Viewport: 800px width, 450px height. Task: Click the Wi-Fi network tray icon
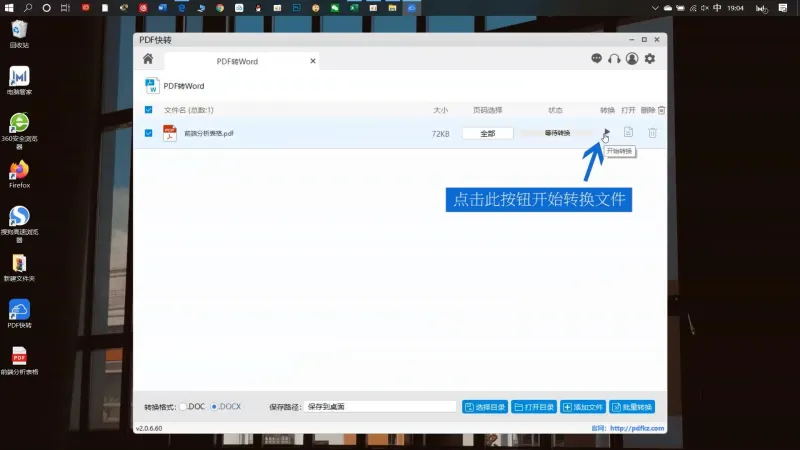693,8
